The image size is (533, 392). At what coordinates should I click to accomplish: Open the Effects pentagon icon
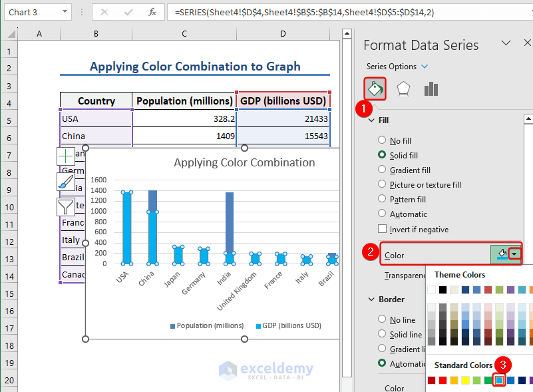point(403,88)
